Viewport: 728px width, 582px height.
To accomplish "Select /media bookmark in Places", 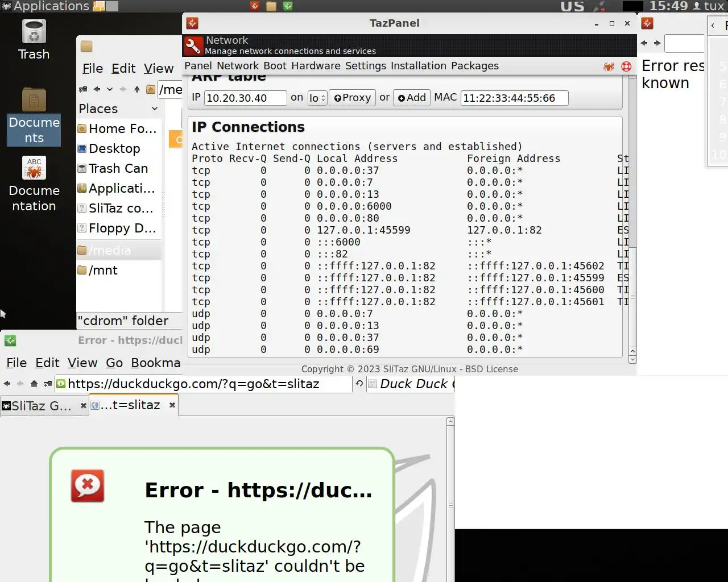I will coord(119,250).
